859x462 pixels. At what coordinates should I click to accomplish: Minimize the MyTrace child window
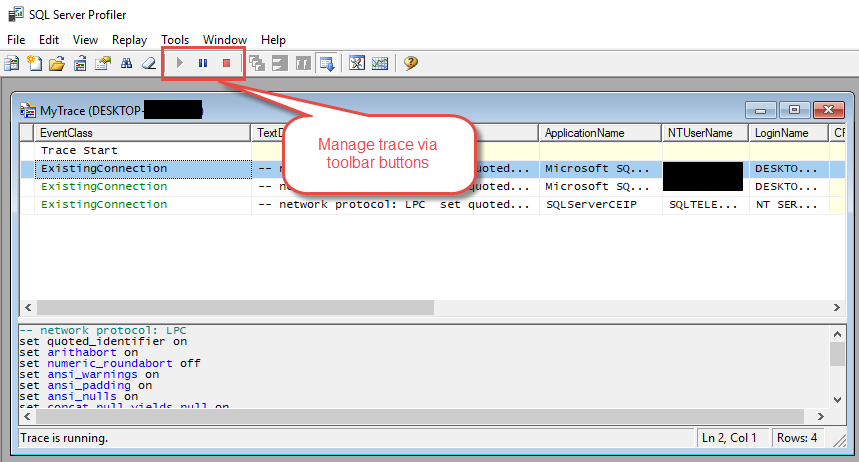click(760, 110)
